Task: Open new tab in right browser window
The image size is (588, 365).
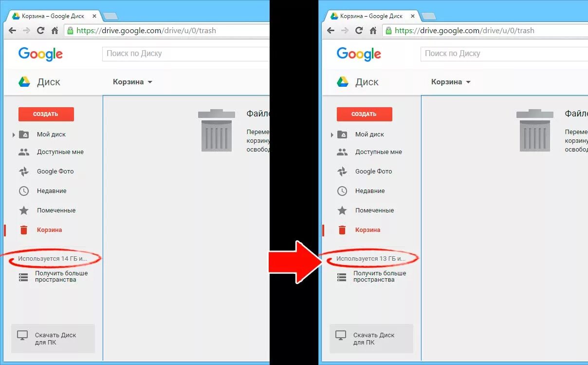Action: 429,17
